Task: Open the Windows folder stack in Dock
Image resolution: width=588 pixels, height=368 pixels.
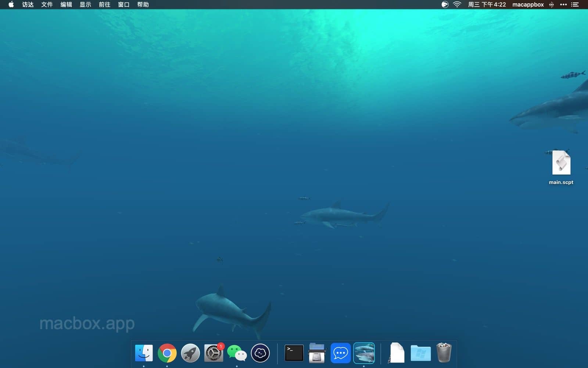Action: [x=421, y=353]
